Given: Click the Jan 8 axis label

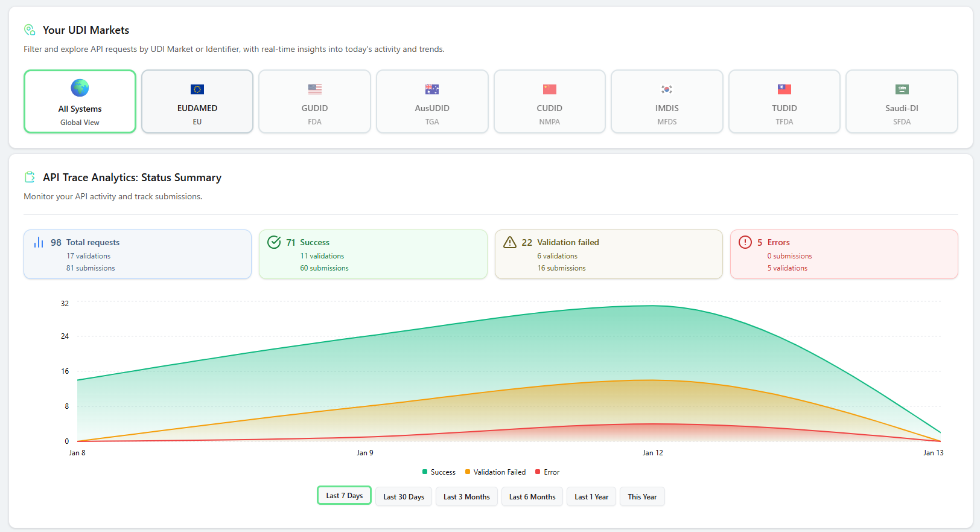Looking at the screenshot, I should pos(77,453).
